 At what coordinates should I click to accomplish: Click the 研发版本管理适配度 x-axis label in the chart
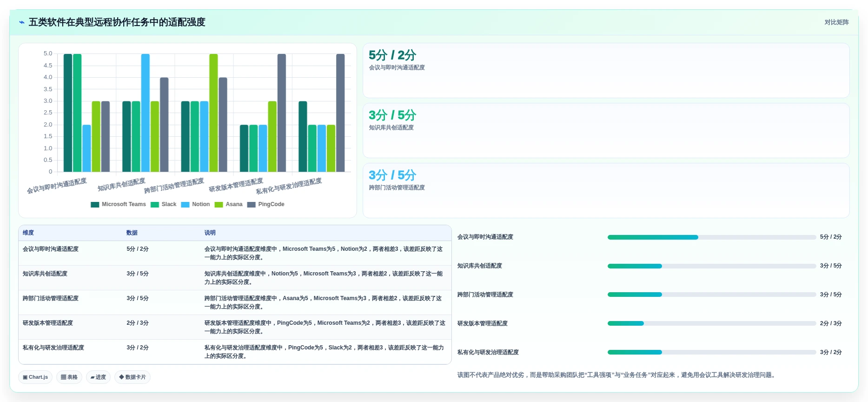236,185
